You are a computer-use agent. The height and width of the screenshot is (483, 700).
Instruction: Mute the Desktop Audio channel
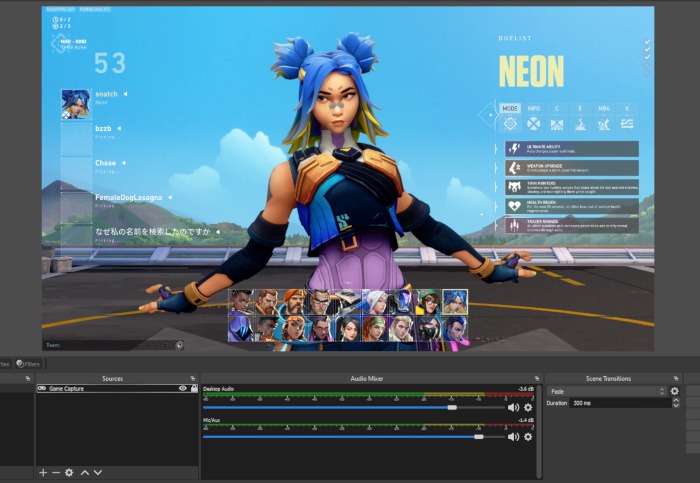[x=513, y=407]
